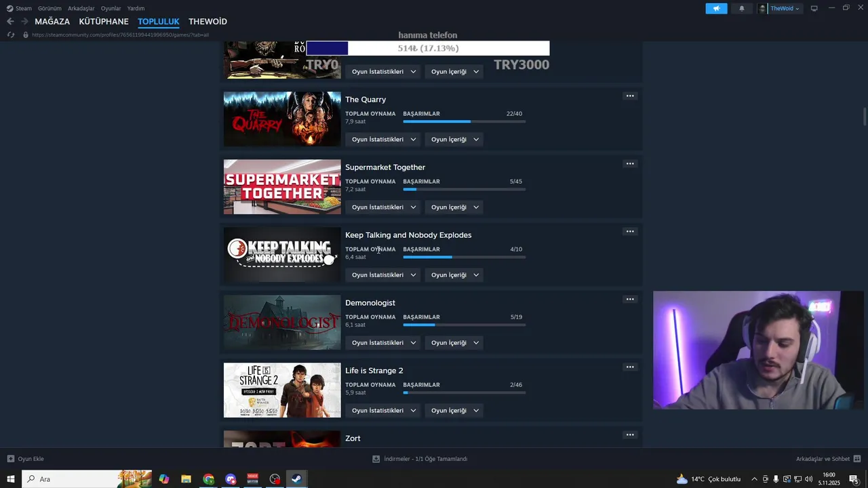
Task: Switch to the MAĞAZA tab
Action: point(52,22)
